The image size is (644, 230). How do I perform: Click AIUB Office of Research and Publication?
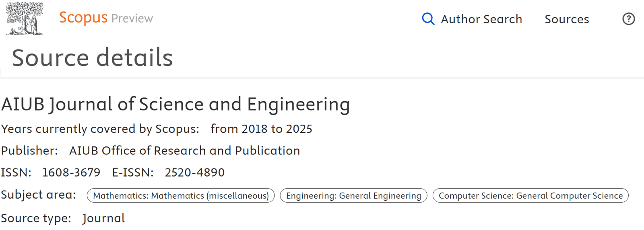(x=184, y=150)
